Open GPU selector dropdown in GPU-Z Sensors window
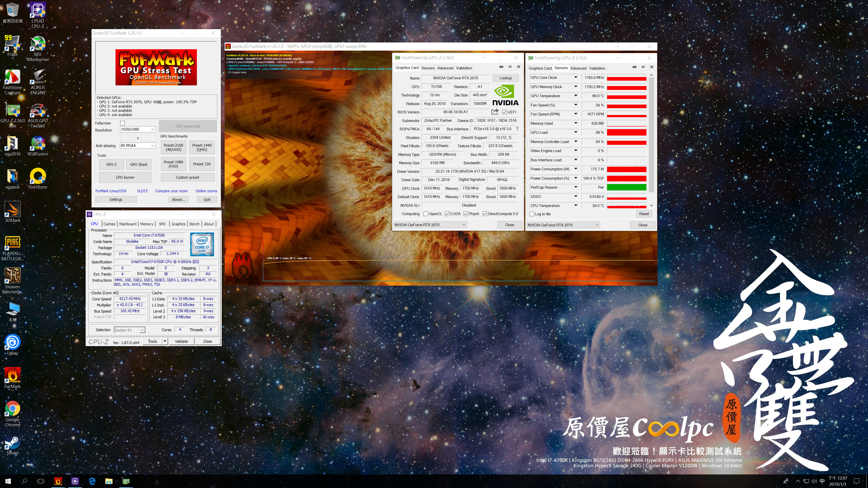The image size is (868, 488). pos(563,225)
